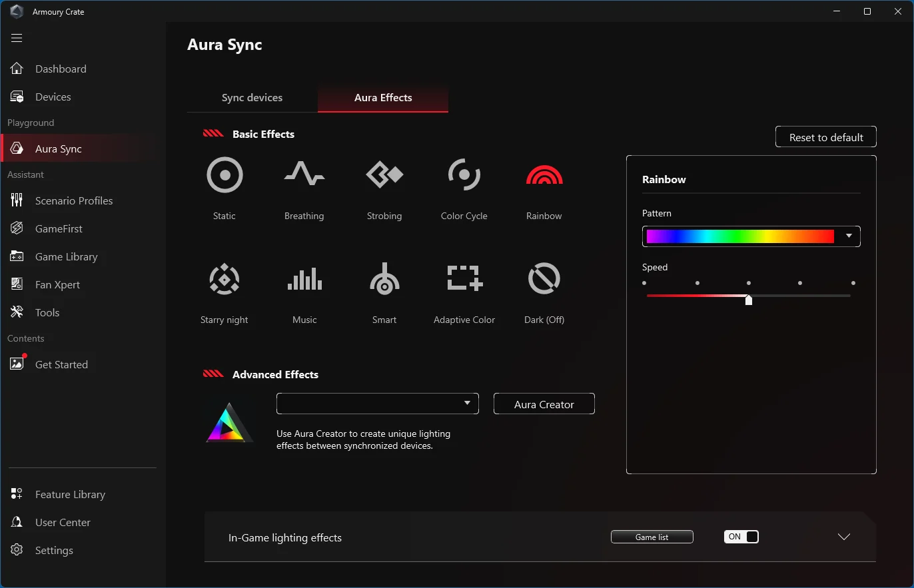Turn lighting off with Dark (Off) icon
Viewport: 914px width, 588px height.
[544, 278]
